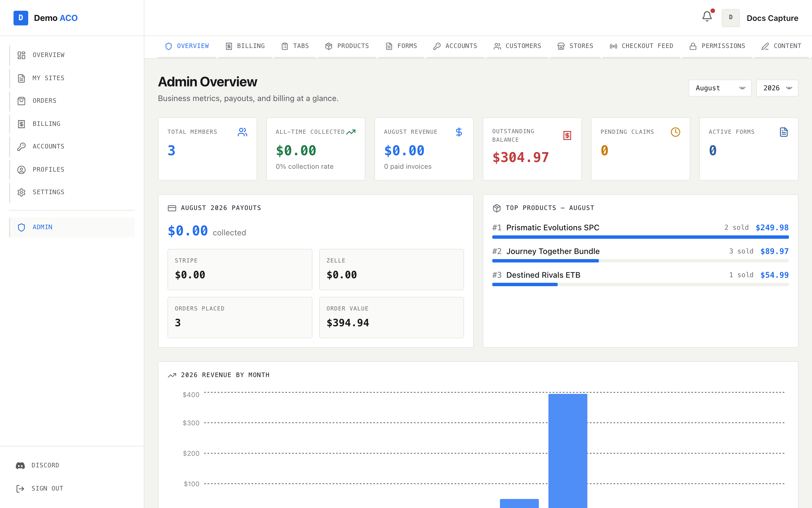Select the Permissions tab

(717, 46)
